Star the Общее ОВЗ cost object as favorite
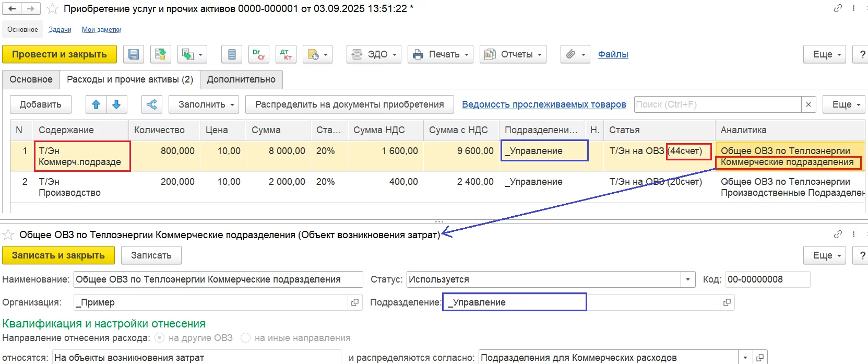868x364 pixels. click(x=9, y=235)
